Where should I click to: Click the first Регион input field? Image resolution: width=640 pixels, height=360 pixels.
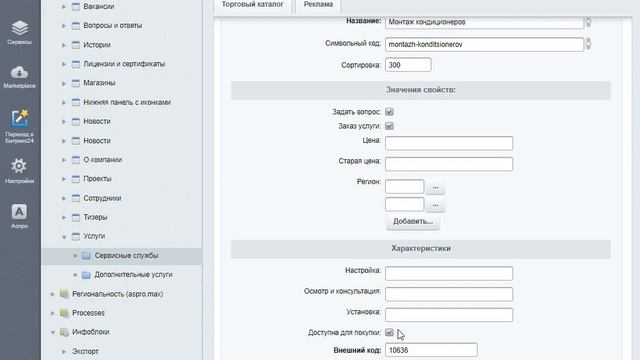point(404,187)
